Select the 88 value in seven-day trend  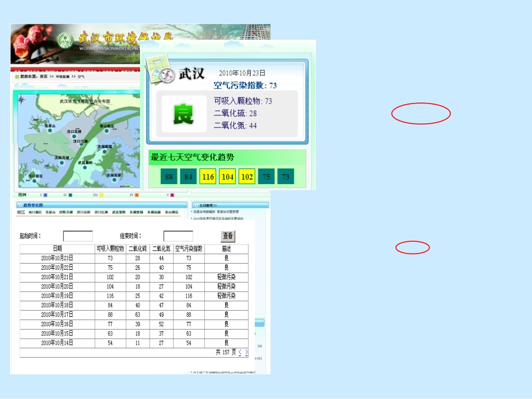[169, 177]
